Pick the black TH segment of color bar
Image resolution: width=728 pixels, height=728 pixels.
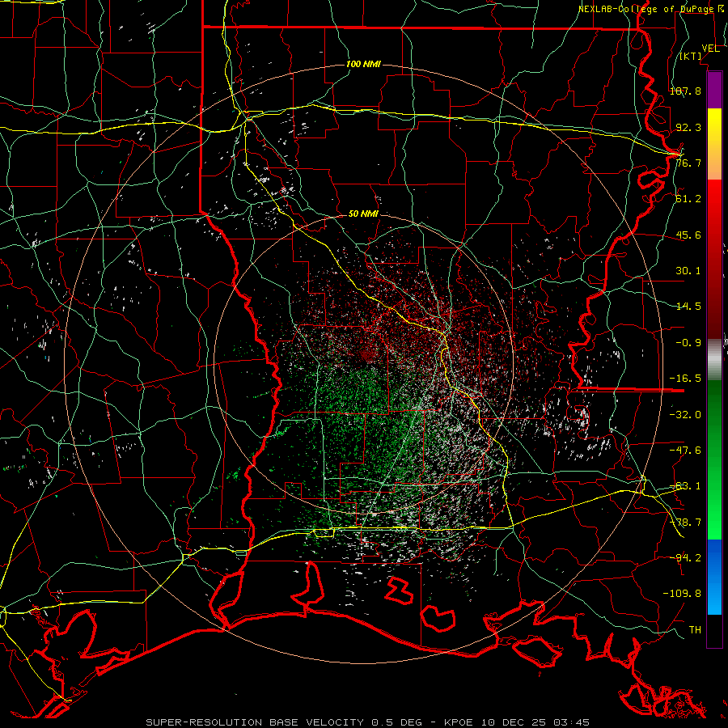click(x=714, y=630)
